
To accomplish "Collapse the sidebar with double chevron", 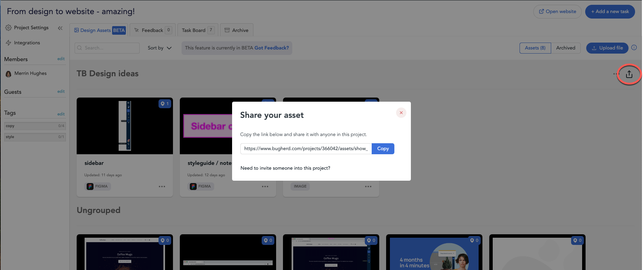I will pyautogui.click(x=60, y=28).
